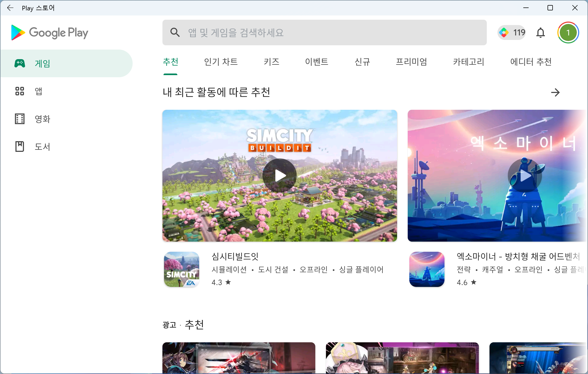Switch to the 카테고리 tab
Screen dimensions: 588x374
pyautogui.click(x=468, y=62)
